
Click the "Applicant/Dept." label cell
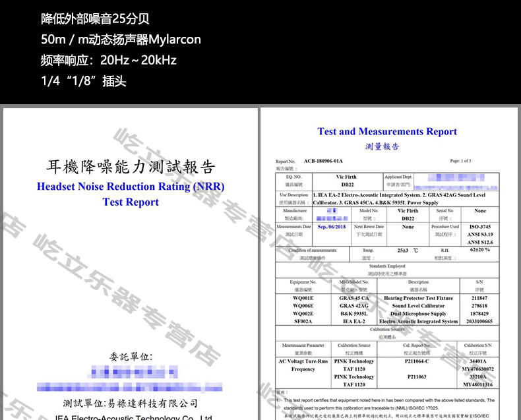(x=398, y=177)
